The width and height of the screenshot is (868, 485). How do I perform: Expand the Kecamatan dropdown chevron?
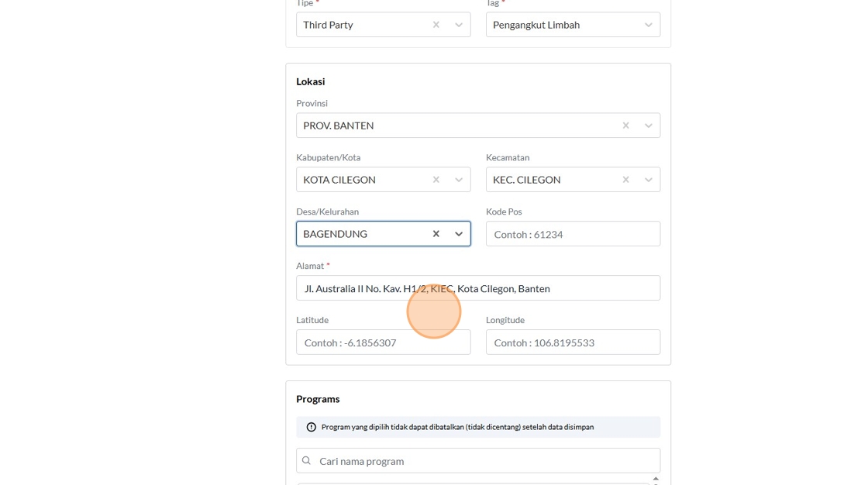649,180
